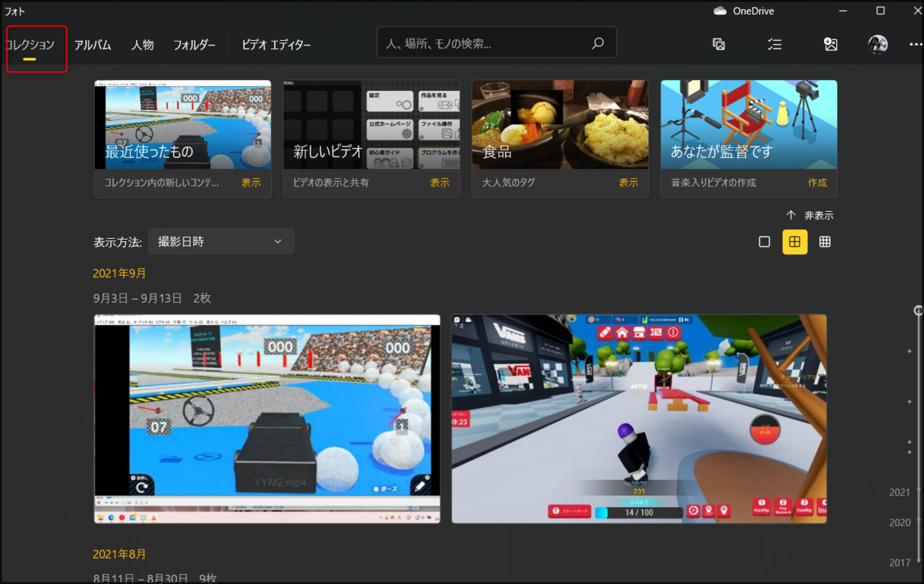Open the racing game YYM2.mp4 thumbnail
The height and width of the screenshot is (584, 924).
tap(267, 418)
